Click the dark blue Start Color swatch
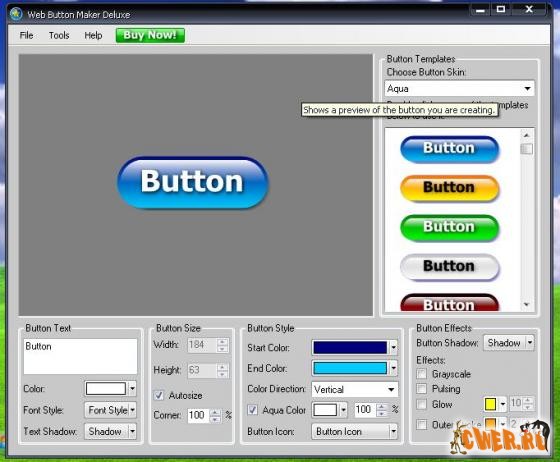The image size is (560, 462). click(x=350, y=347)
